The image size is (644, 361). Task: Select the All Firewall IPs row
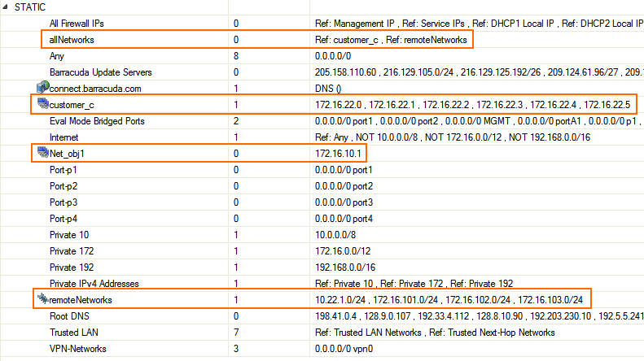tap(77, 24)
